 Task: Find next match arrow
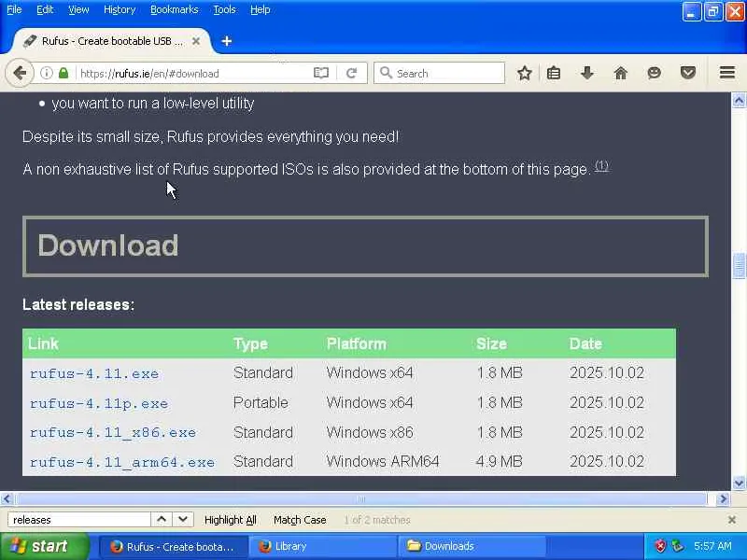click(183, 520)
